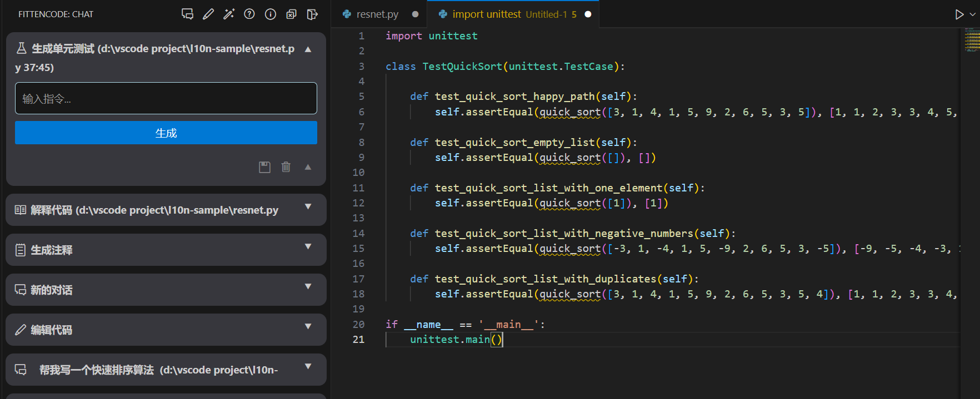Click the info circle icon in chat header
This screenshot has height=399, width=980.
tap(271, 14)
